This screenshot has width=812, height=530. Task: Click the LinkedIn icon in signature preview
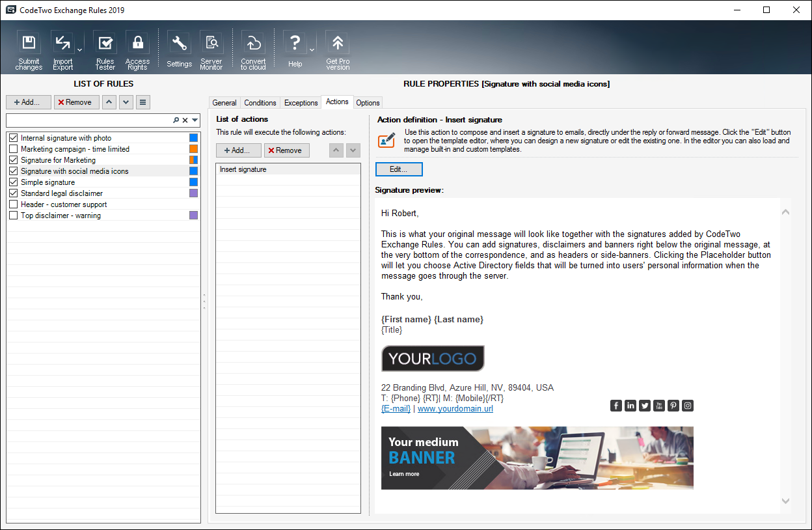pos(630,406)
